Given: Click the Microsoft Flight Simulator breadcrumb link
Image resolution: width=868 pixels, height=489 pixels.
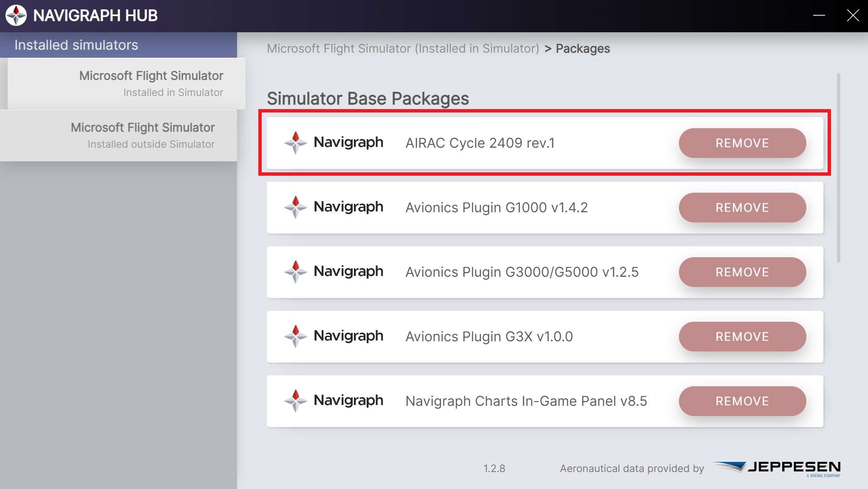Looking at the screenshot, I should [403, 49].
